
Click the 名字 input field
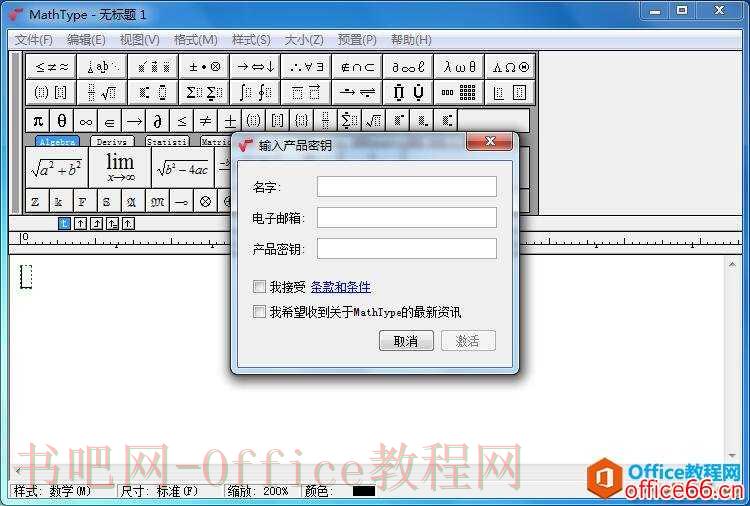(x=407, y=187)
